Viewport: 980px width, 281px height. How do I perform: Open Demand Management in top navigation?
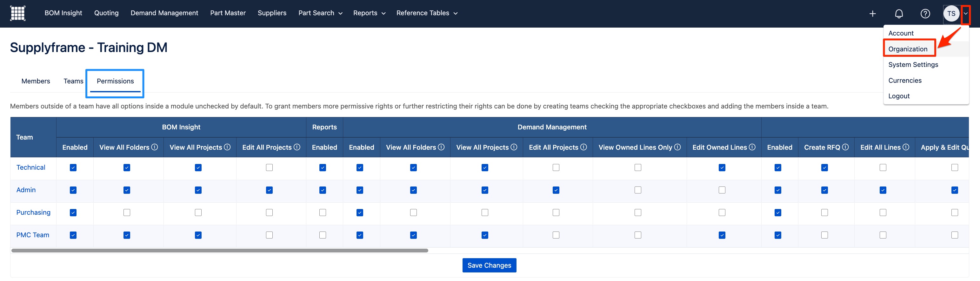point(164,13)
